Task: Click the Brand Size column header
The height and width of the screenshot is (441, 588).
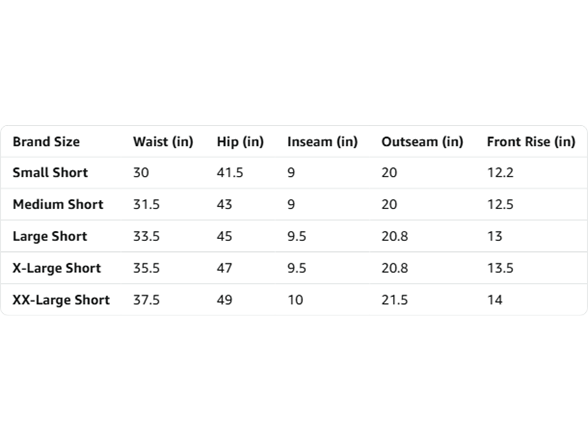Action: pyautogui.click(x=46, y=142)
